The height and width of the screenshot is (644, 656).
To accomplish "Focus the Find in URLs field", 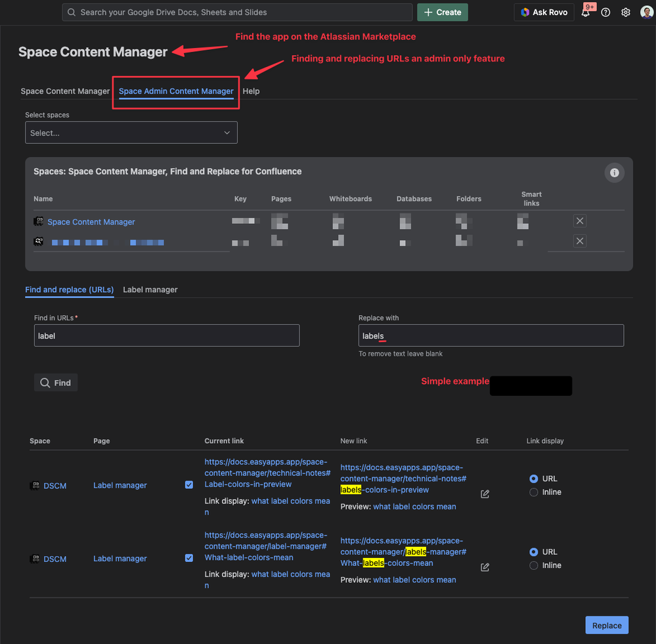I will (x=167, y=335).
